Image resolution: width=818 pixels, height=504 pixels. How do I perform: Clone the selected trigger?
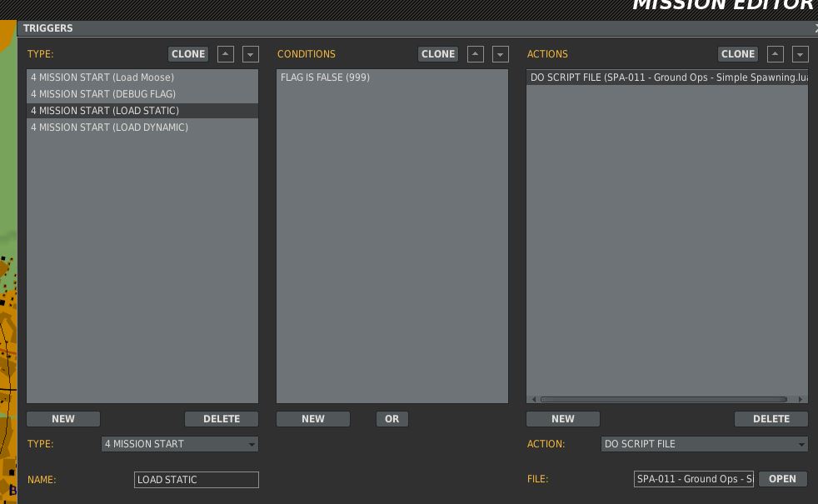pos(188,54)
